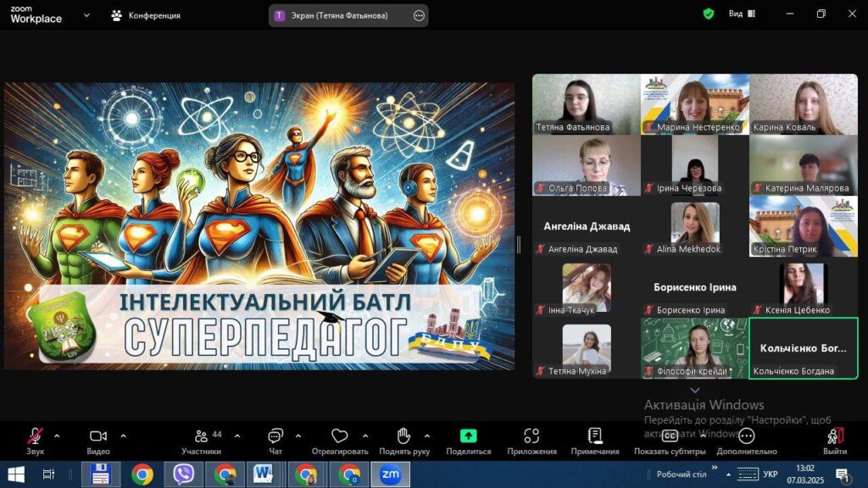
Task: Select Марина Нестеренко video tile
Action: [x=695, y=104]
